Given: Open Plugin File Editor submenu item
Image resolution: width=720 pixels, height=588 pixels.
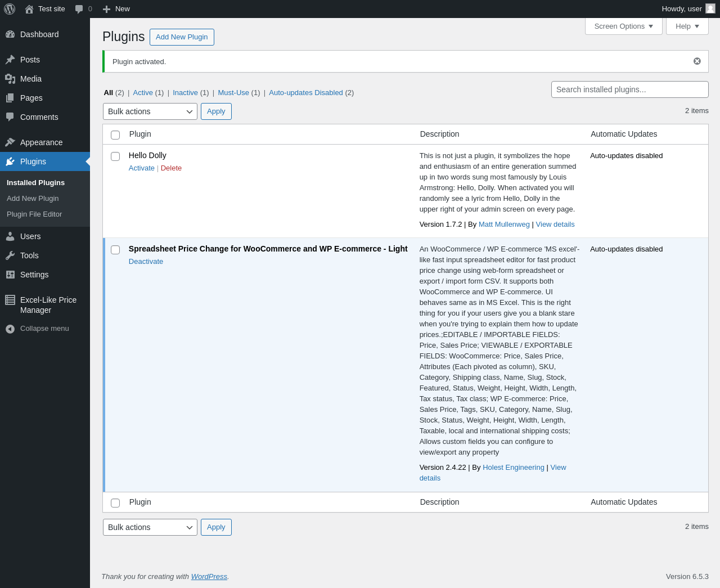Looking at the screenshot, I should click(x=34, y=214).
